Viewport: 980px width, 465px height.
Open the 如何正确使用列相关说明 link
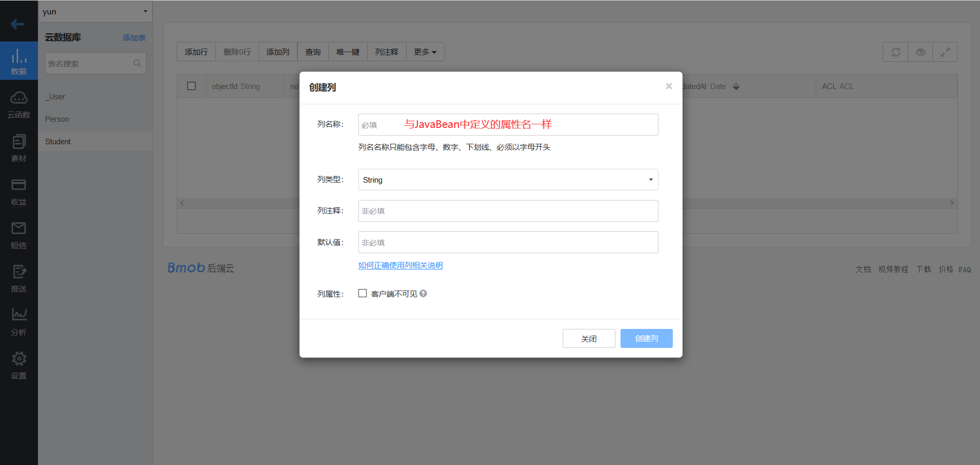(x=400, y=265)
